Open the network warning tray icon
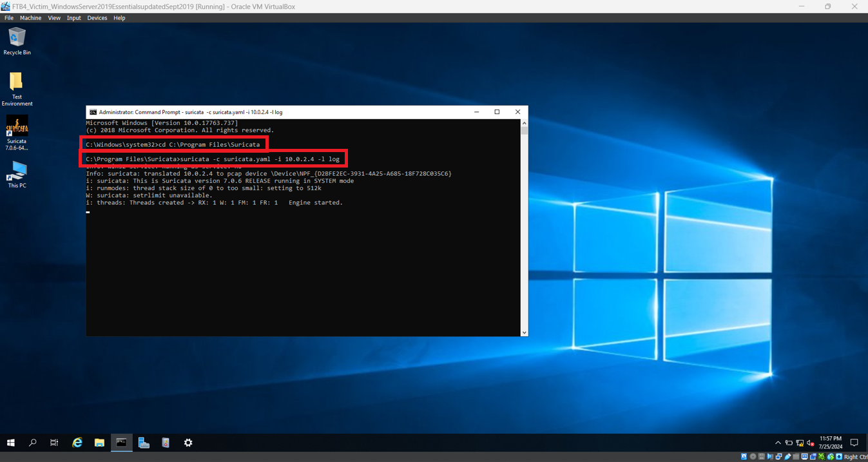 point(800,443)
